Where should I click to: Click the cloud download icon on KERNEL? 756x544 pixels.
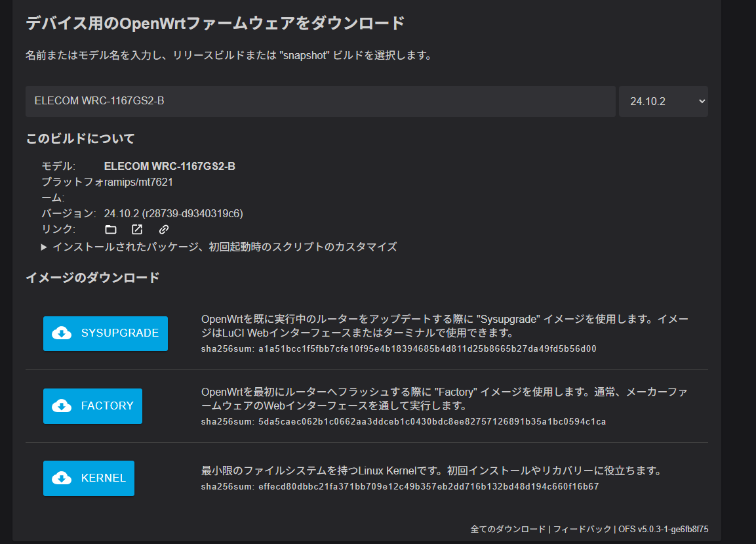(x=62, y=478)
